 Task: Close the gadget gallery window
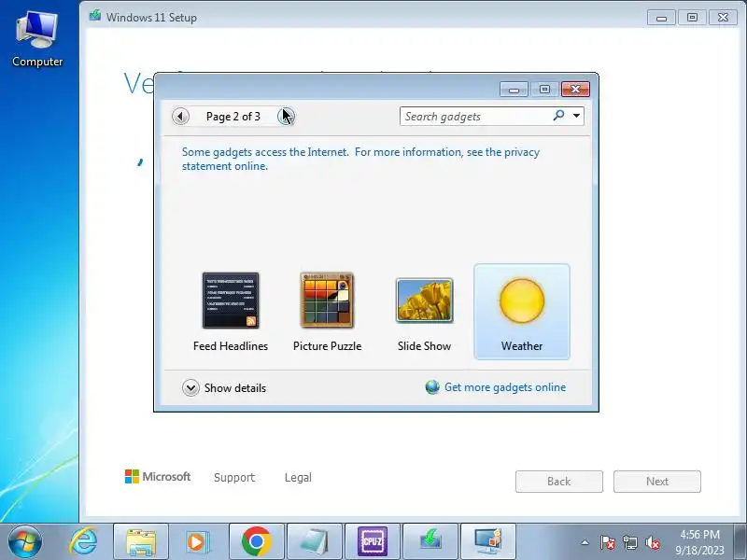[x=575, y=89]
